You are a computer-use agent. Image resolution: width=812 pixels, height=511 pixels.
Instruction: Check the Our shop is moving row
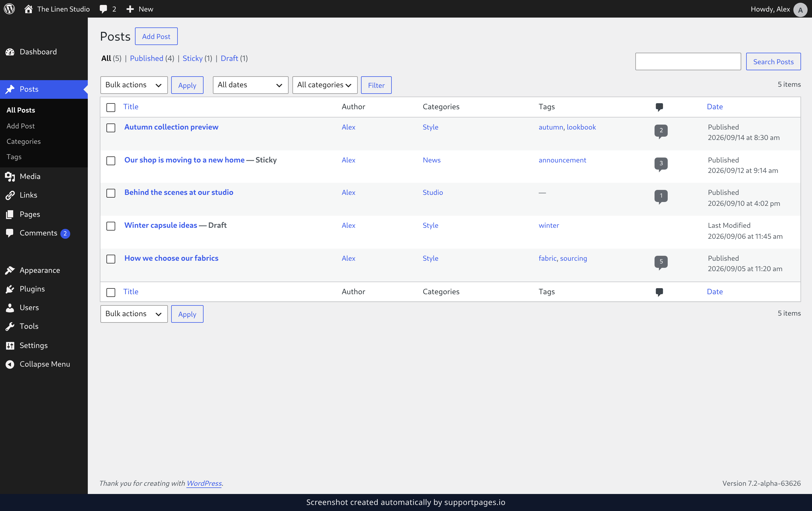click(111, 161)
